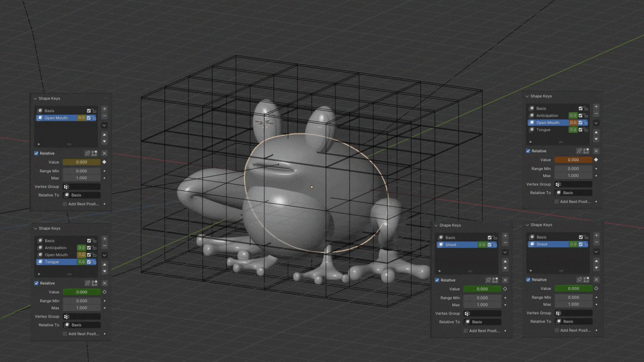Open Vertex Group field in the orange-value panel
This screenshot has width=644, height=362.
574,184
